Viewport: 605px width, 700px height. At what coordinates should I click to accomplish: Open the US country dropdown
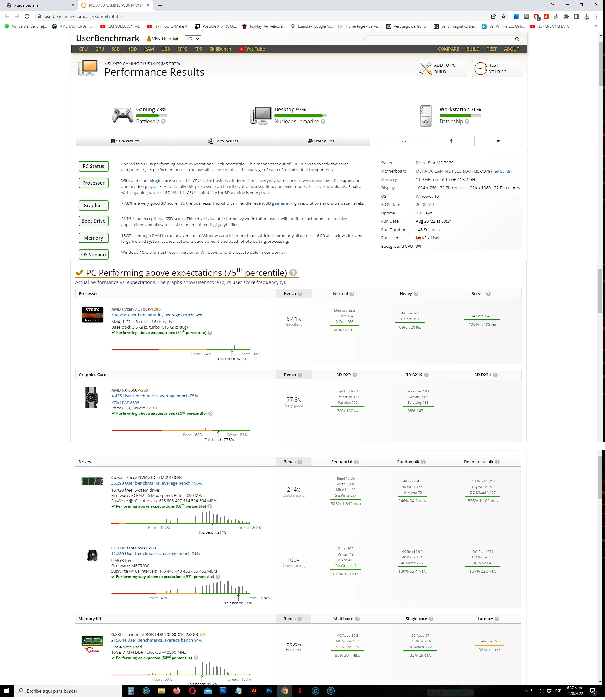click(x=193, y=39)
